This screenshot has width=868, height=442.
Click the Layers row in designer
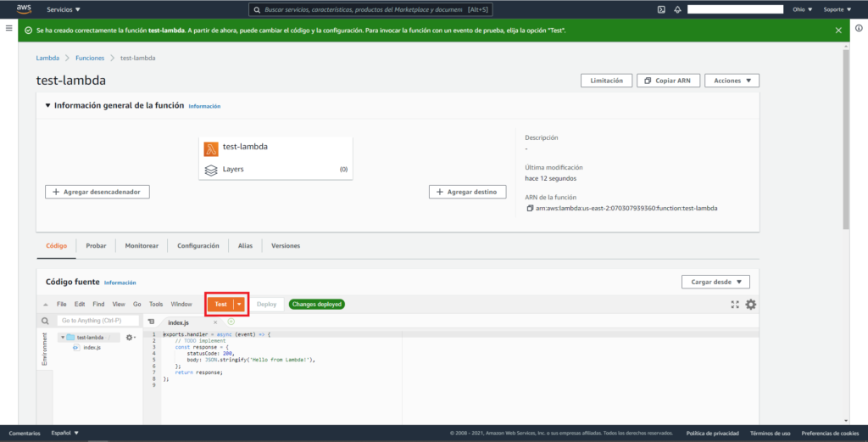(275, 170)
